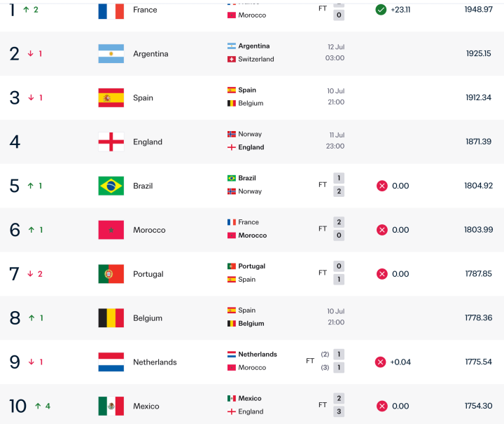Open Switzerland in Argentina's upcoming match
504x424 pixels.
pos(256,59)
